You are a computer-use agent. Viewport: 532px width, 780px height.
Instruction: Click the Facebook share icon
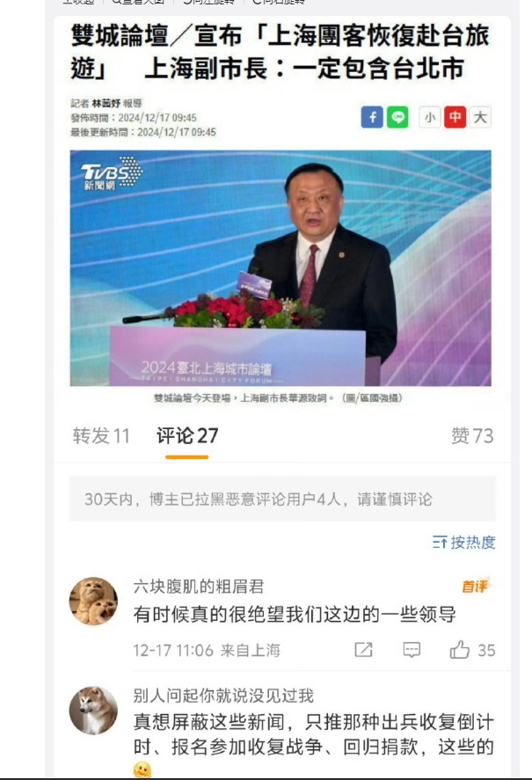click(x=372, y=118)
